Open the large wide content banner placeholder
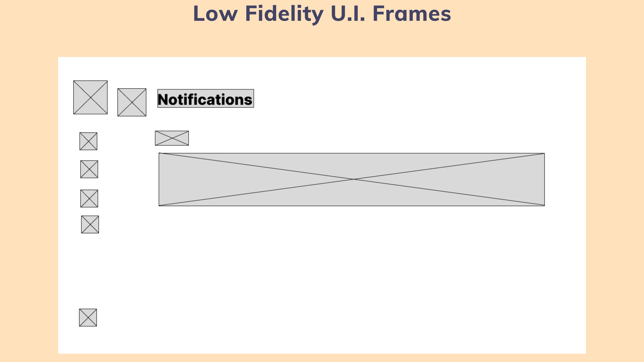 (352, 179)
